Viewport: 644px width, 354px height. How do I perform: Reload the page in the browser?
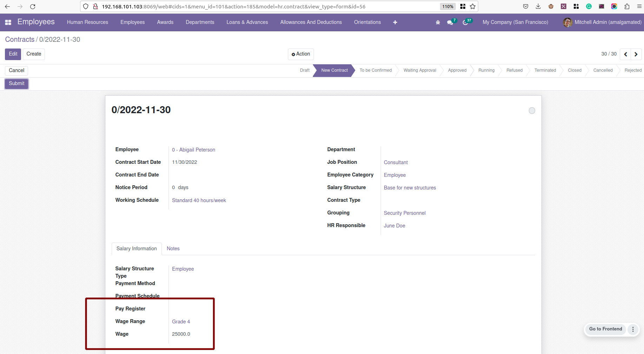tap(33, 6)
